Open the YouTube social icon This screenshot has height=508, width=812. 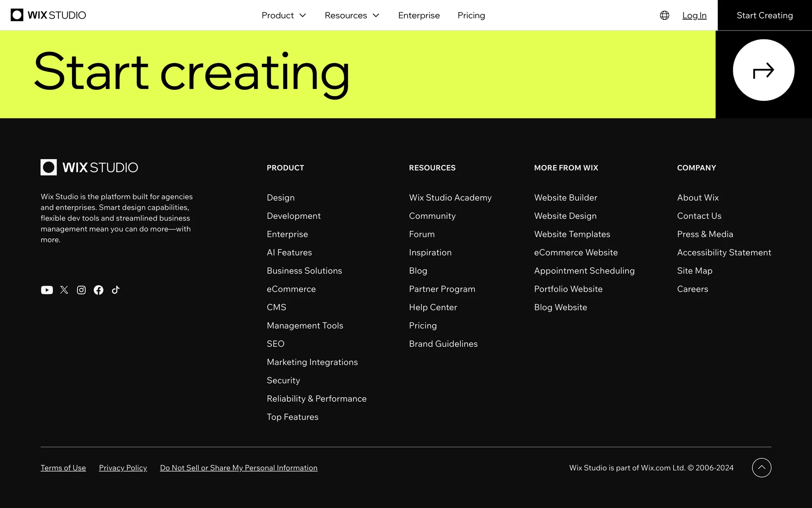tap(47, 290)
